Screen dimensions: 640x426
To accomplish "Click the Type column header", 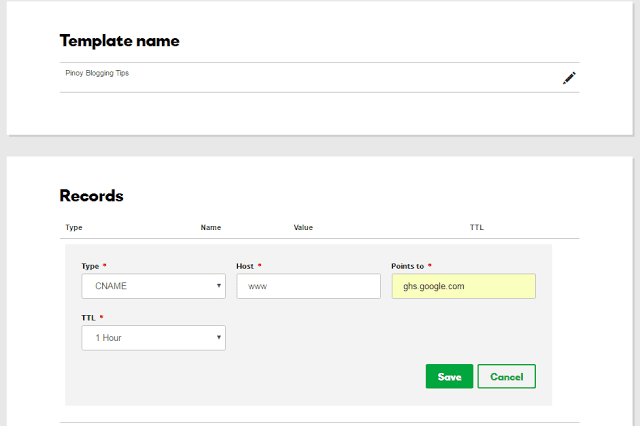I will coord(73,227).
